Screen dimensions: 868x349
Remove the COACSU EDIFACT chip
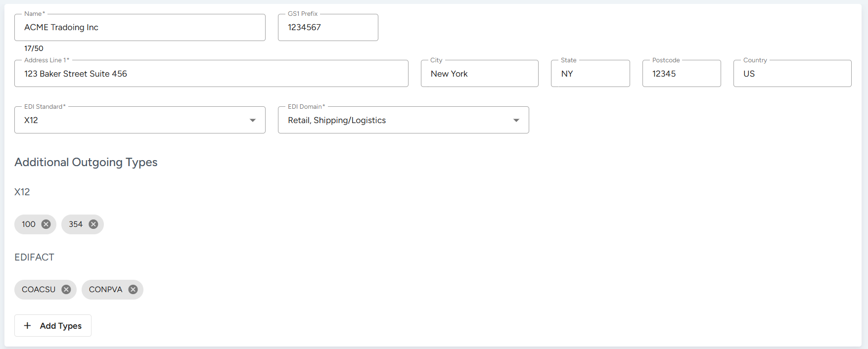click(66, 290)
